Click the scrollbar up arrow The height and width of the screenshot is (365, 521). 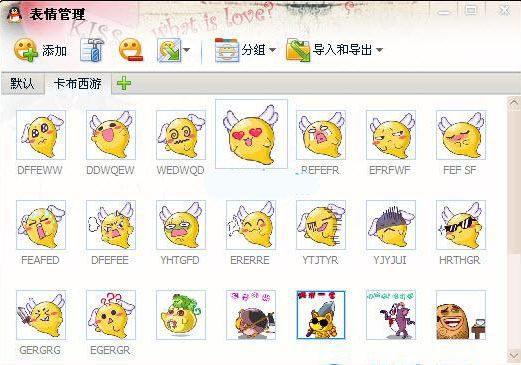(x=514, y=104)
